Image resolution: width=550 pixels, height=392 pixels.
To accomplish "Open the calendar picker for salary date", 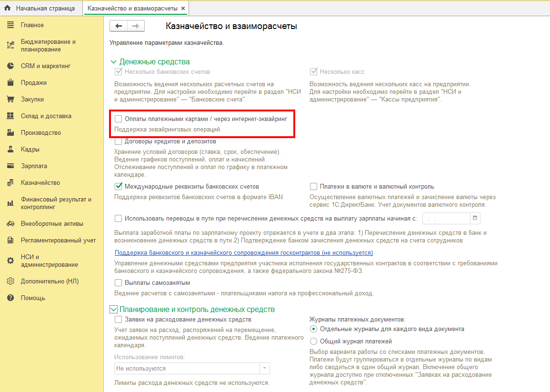I will (475, 218).
